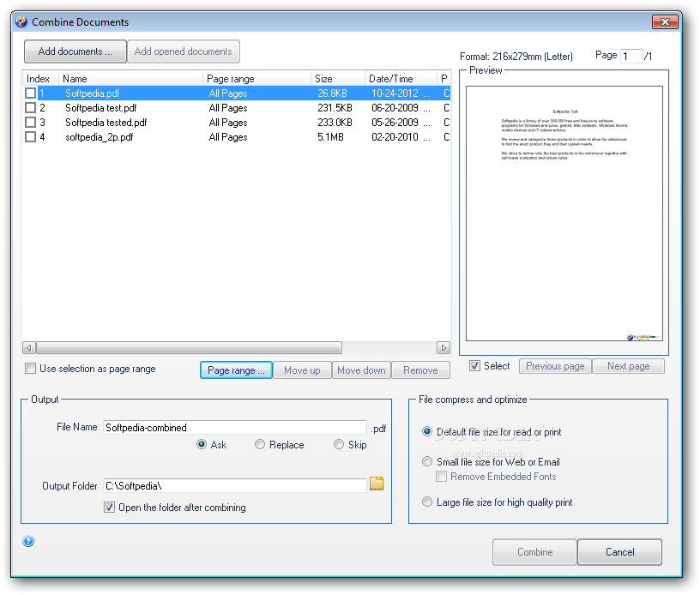Click All Pages cell for Softpedia tested.pdf
Screen dimensions: 700x595
click(228, 123)
